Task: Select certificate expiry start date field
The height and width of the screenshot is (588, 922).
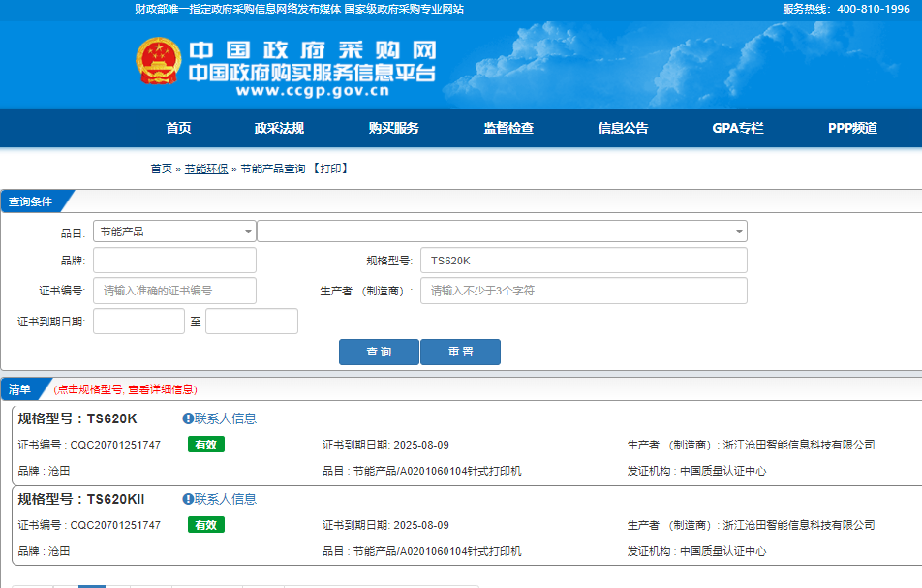Action: 138,321
